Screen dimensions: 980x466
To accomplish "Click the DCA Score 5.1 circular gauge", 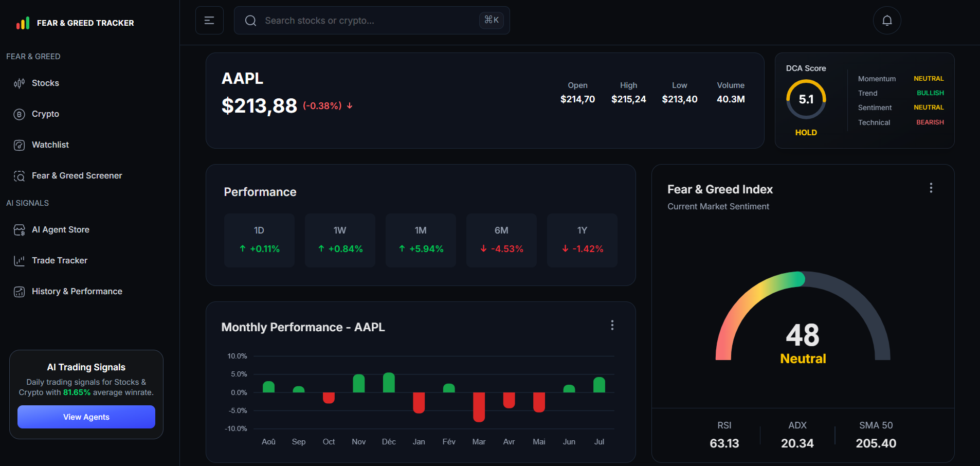I will tap(806, 99).
